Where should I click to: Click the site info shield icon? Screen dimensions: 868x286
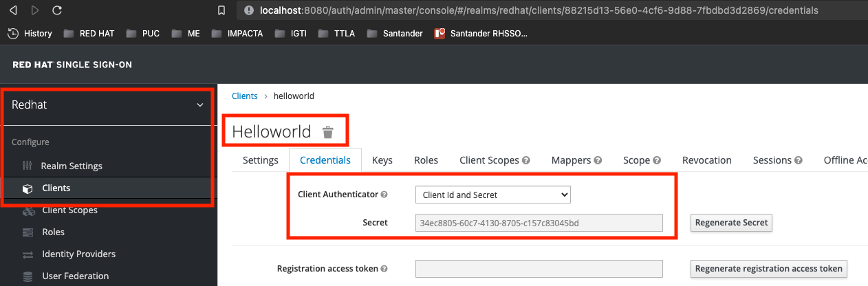[x=249, y=10]
